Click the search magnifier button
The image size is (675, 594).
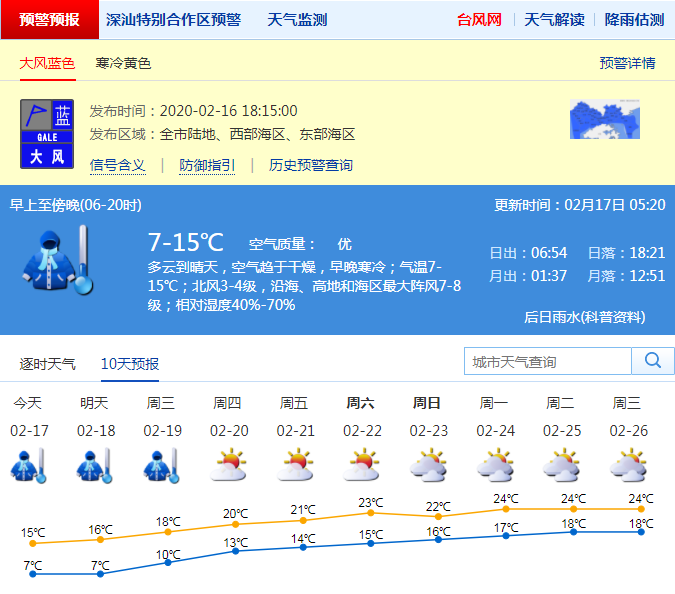(x=653, y=361)
